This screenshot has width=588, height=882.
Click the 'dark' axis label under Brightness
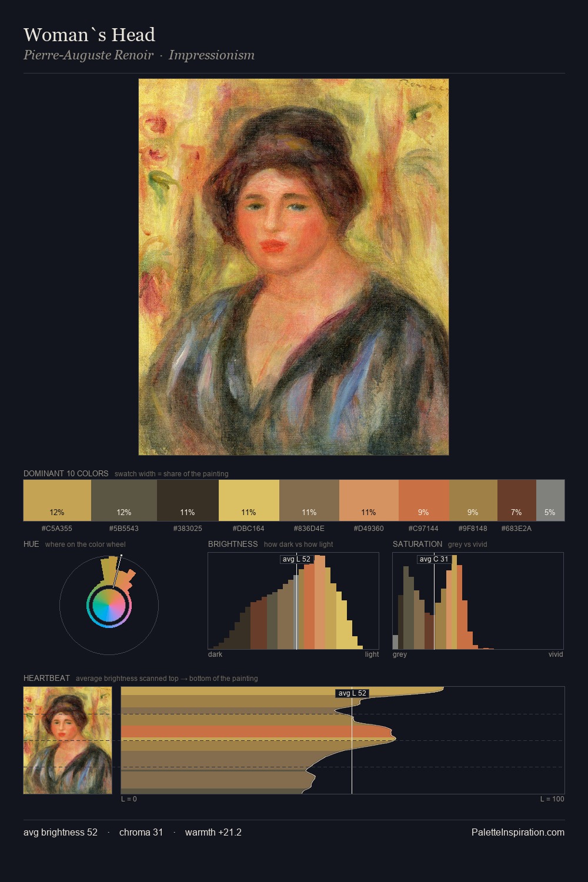pos(215,654)
